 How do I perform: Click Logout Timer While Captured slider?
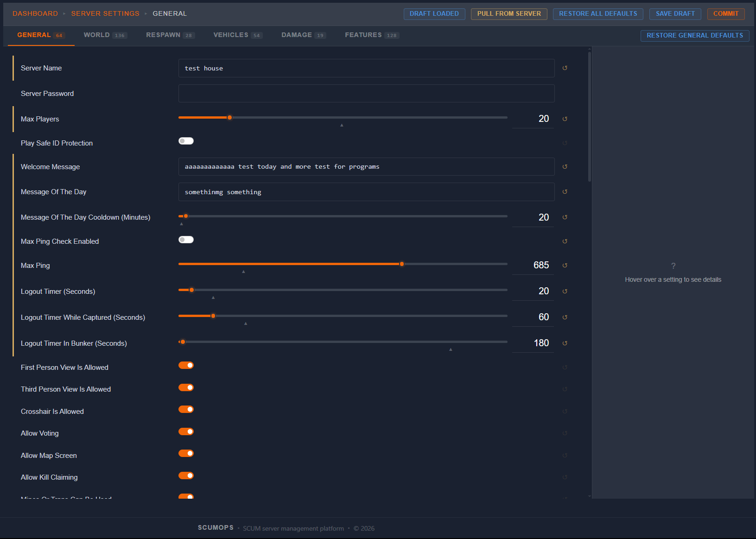(343, 316)
